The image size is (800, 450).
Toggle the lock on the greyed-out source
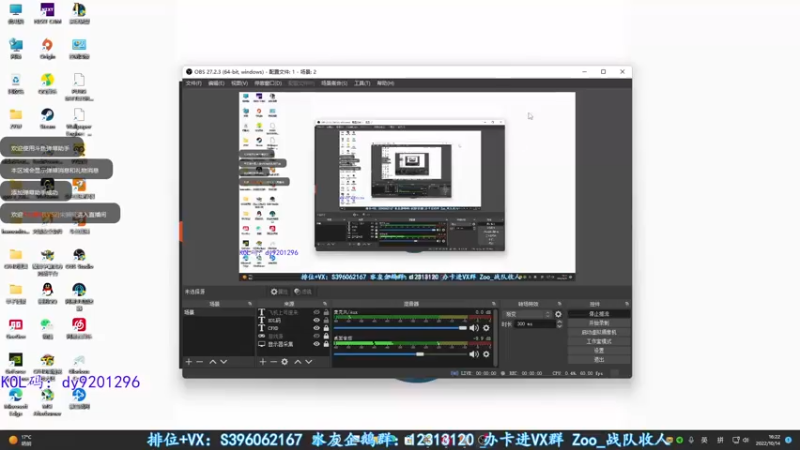(327, 336)
